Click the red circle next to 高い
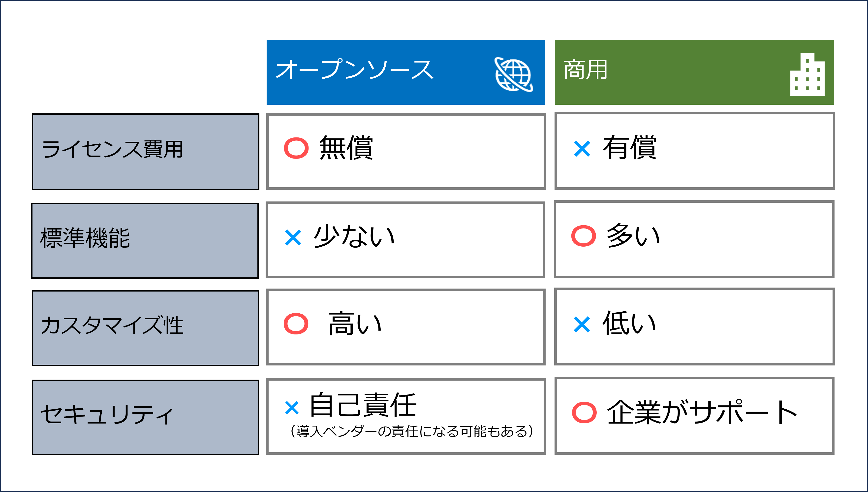This screenshot has height=492, width=868. click(296, 324)
